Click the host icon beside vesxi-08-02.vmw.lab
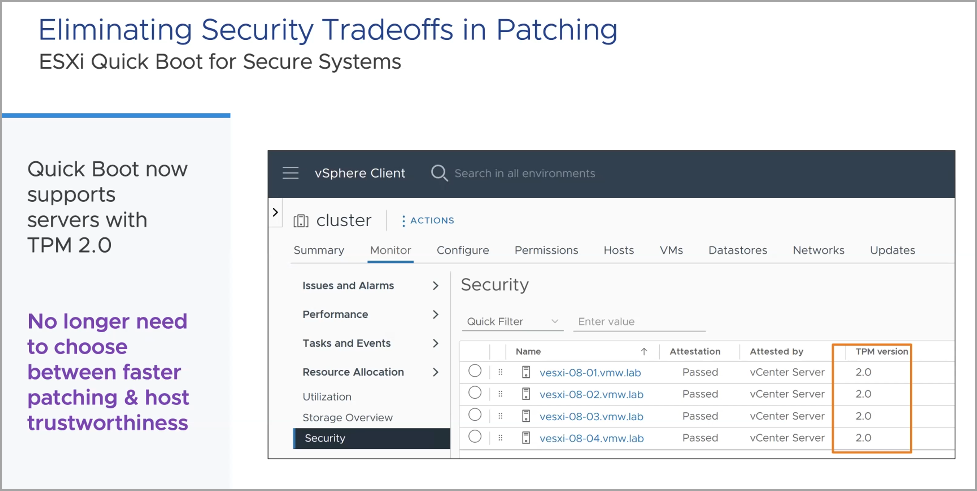Image resolution: width=977 pixels, height=491 pixels. tap(526, 394)
